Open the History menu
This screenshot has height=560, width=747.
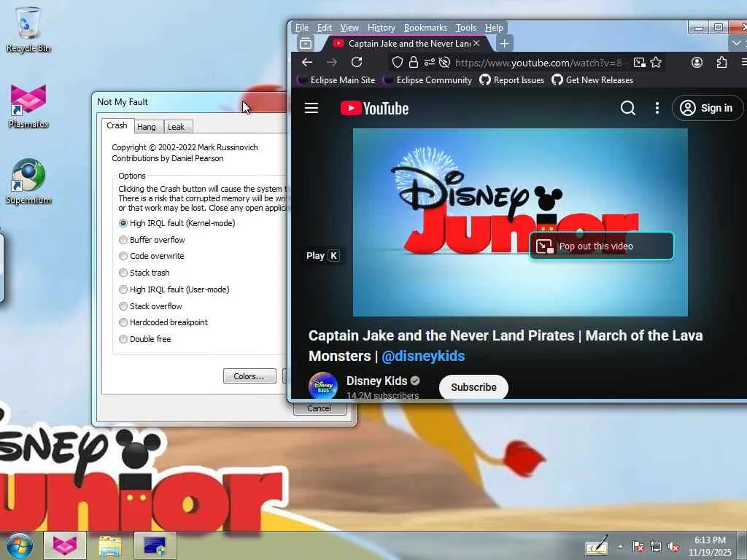point(381,28)
